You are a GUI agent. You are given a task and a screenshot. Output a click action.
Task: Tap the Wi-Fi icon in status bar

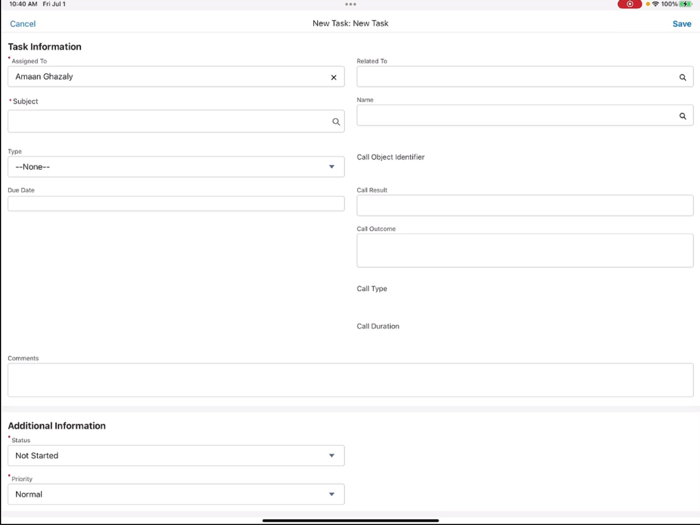(655, 4)
